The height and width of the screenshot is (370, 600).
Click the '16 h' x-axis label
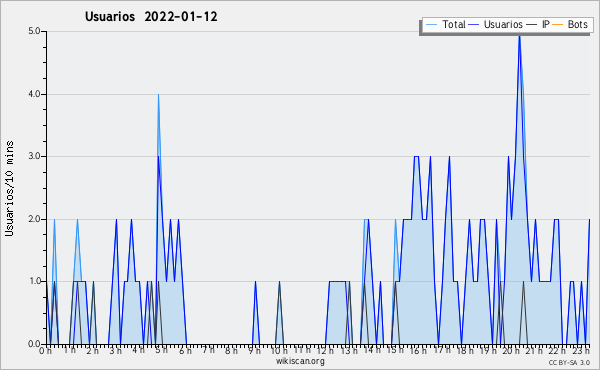pos(418,350)
